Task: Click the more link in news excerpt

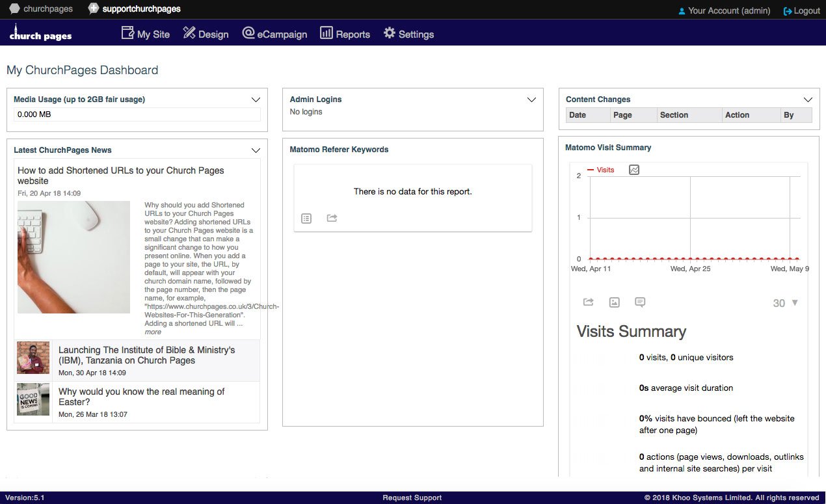Action: click(x=153, y=332)
